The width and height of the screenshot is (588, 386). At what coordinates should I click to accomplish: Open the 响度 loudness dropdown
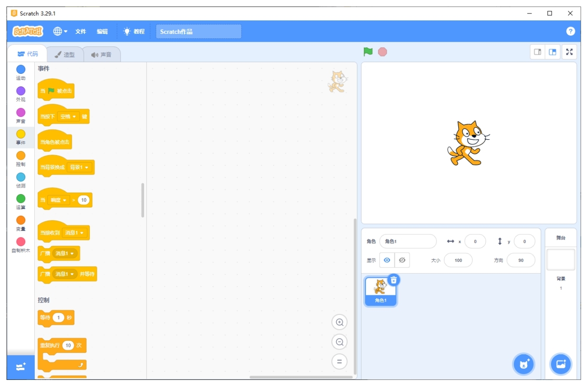tap(58, 200)
